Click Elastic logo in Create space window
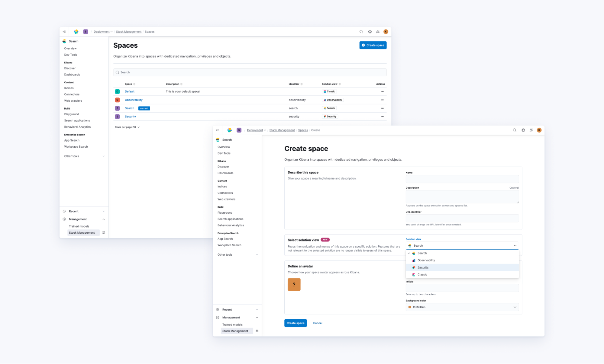604x364 pixels. point(230,130)
